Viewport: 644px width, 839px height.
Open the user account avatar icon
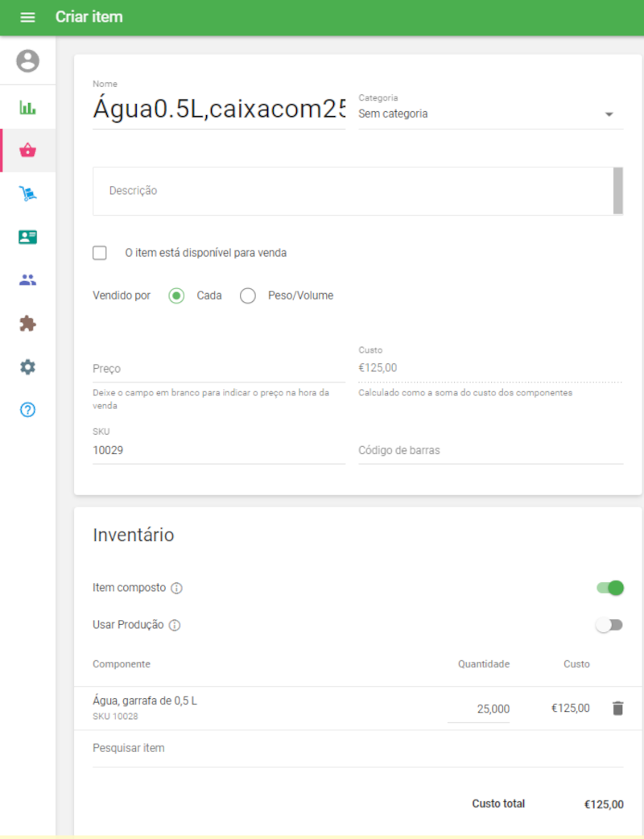[x=28, y=60]
